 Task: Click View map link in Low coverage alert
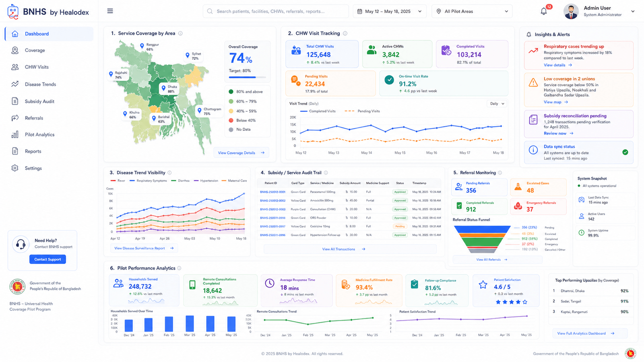click(x=556, y=102)
